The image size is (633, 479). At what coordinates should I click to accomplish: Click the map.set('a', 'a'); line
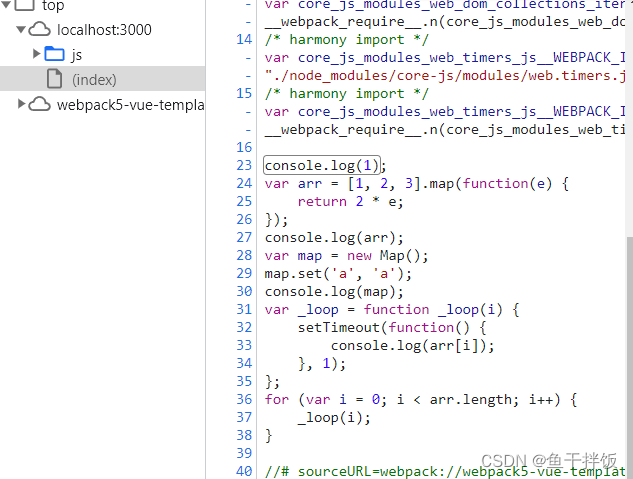coord(338,274)
